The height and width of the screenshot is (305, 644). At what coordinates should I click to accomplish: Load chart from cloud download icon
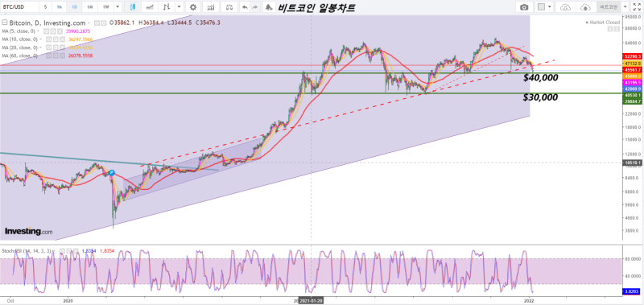point(566,7)
